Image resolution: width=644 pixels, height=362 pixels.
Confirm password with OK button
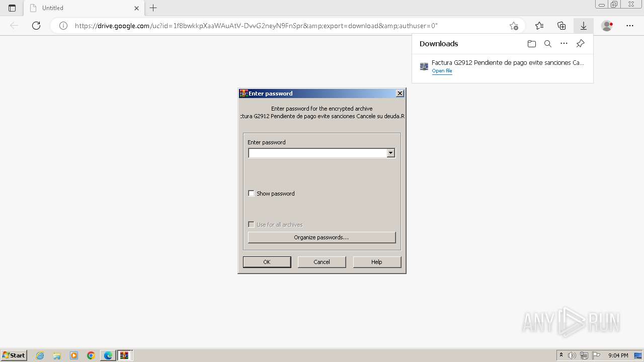(x=267, y=262)
